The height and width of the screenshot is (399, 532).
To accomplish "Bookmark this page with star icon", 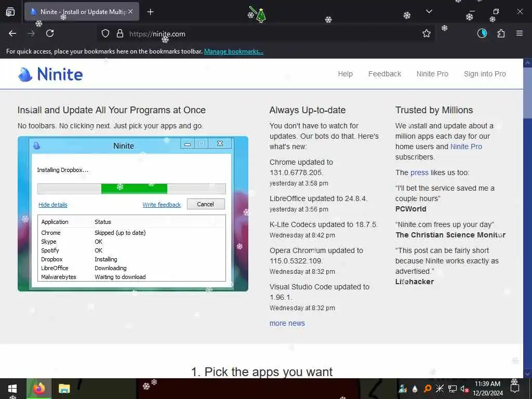I will 427,33.
